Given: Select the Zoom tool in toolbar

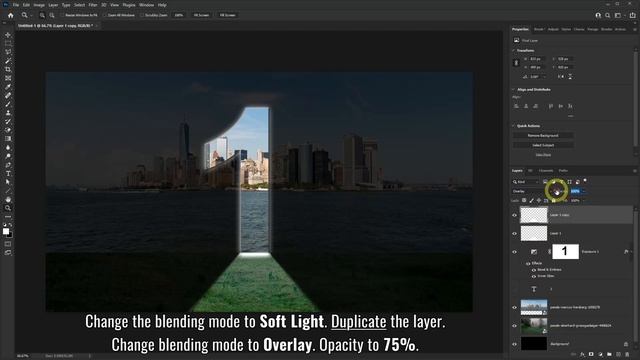Looking at the screenshot, I should [8, 208].
